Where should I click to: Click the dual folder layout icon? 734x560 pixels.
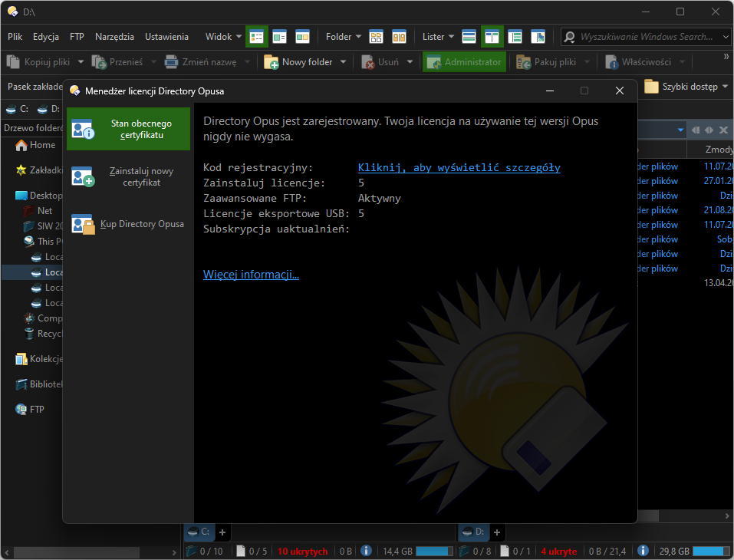400,37
